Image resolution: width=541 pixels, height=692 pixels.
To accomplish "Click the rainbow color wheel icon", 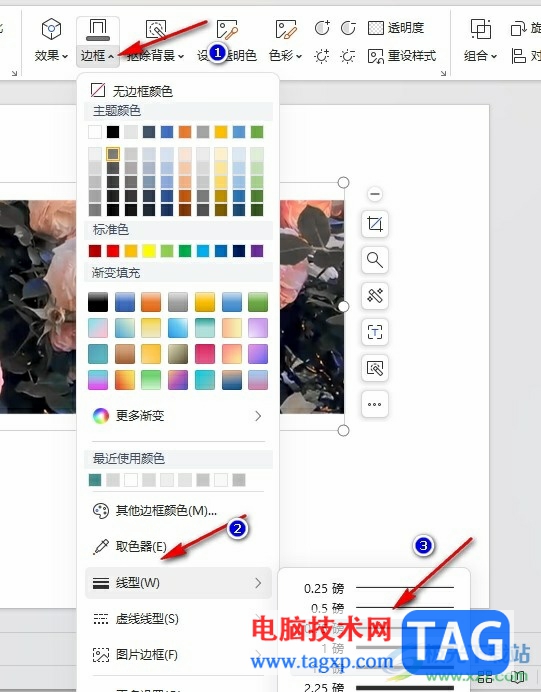I will [101, 416].
